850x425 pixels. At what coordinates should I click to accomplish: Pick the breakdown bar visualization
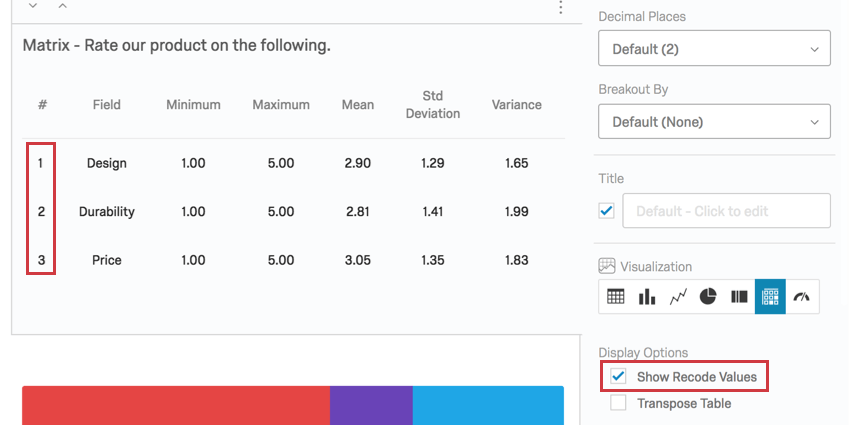[x=740, y=297]
